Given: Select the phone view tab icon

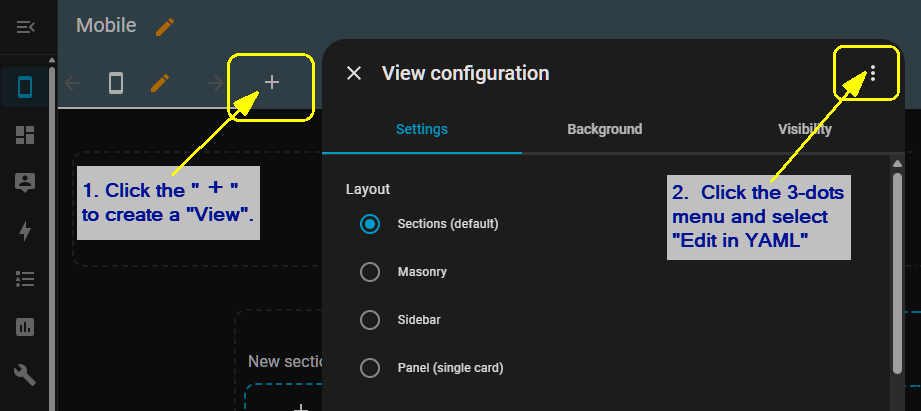Looking at the screenshot, I should (x=116, y=83).
